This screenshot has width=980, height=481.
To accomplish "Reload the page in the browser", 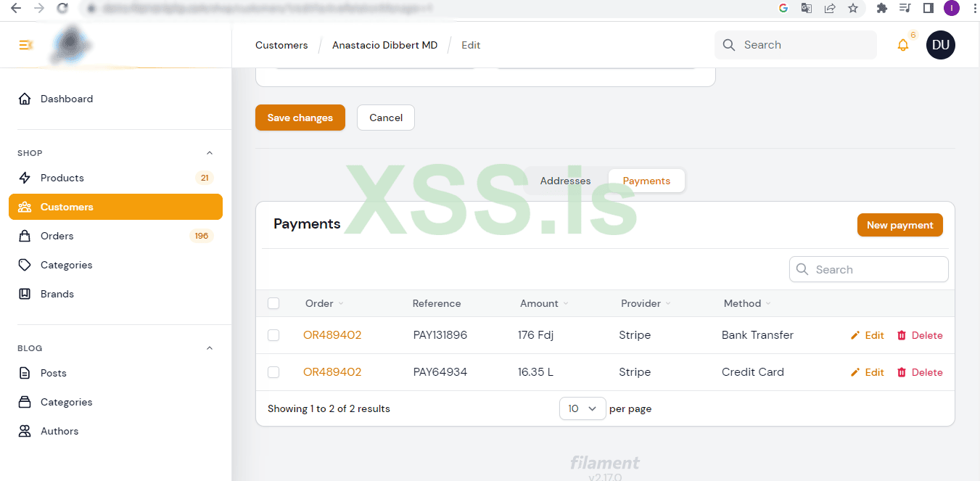I will pyautogui.click(x=62, y=8).
